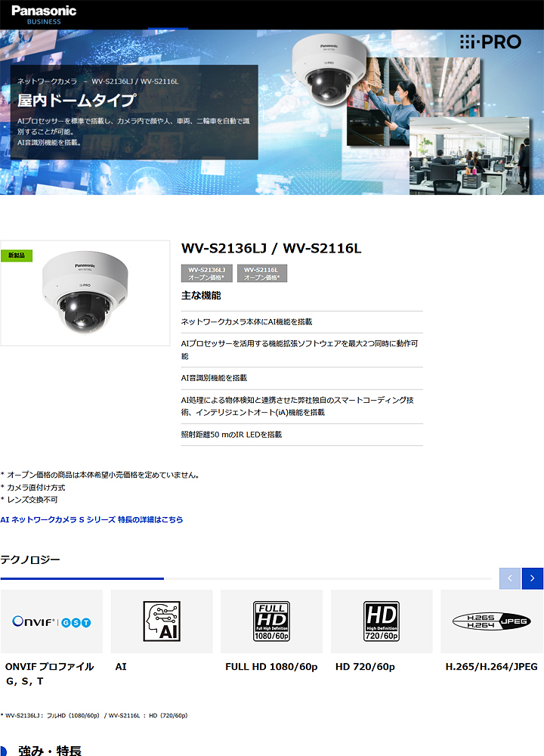Click the i-PRO logo in banner
The image size is (544, 756).
click(x=490, y=42)
